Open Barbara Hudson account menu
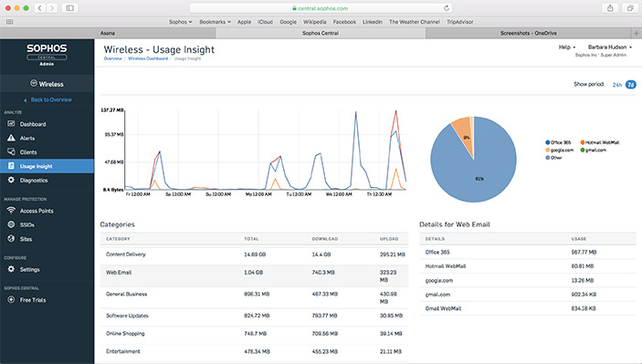The height and width of the screenshot is (364, 642). (x=610, y=47)
